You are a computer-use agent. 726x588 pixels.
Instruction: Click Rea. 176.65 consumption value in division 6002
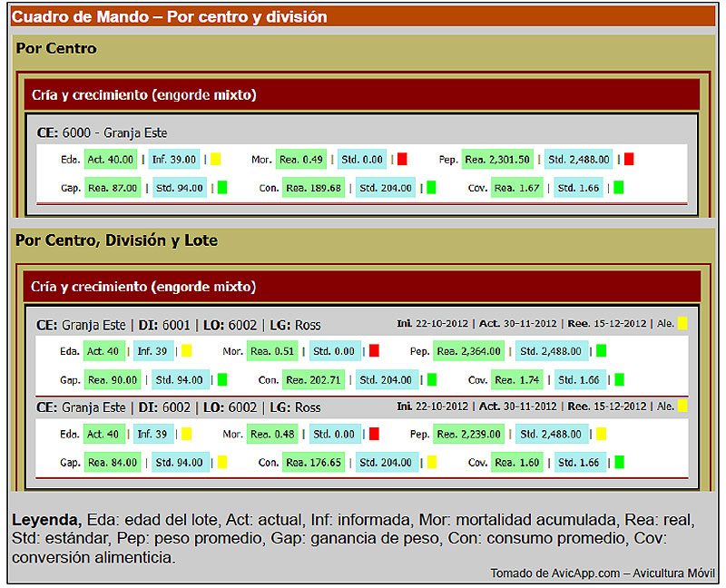pos(313,463)
